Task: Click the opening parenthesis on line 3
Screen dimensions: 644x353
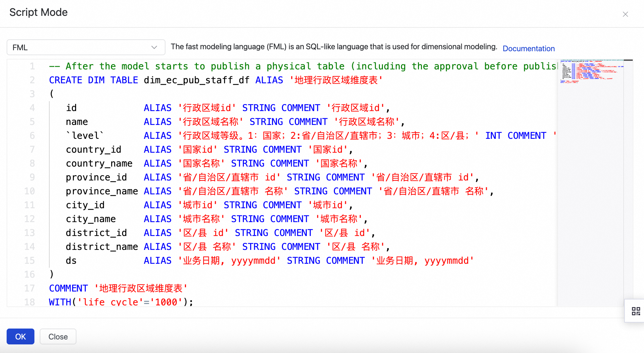Action: (x=52, y=94)
